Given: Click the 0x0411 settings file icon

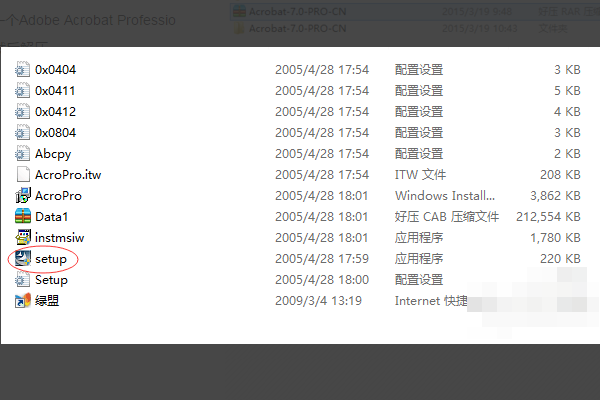Looking at the screenshot, I should click(x=24, y=91).
